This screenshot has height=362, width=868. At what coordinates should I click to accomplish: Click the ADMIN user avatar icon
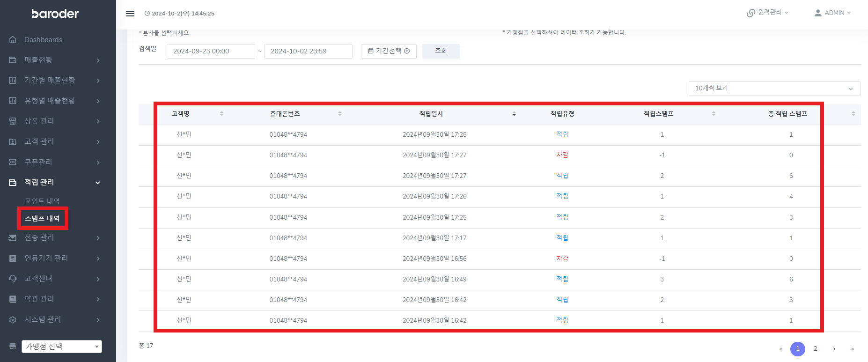[818, 13]
